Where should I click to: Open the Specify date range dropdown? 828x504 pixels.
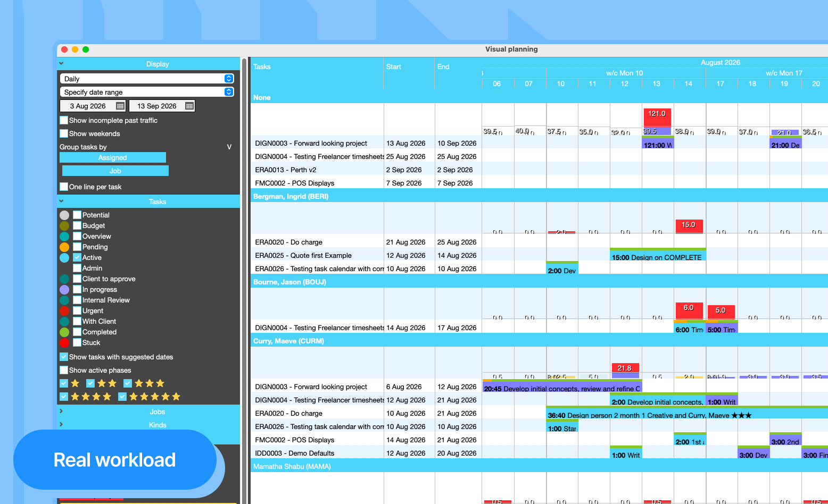(147, 92)
